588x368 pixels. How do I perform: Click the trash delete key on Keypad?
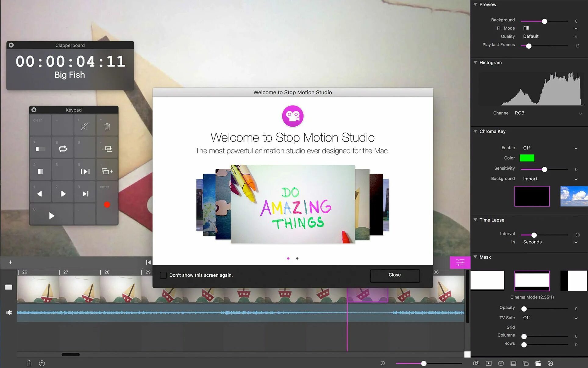tap(107, 126)
